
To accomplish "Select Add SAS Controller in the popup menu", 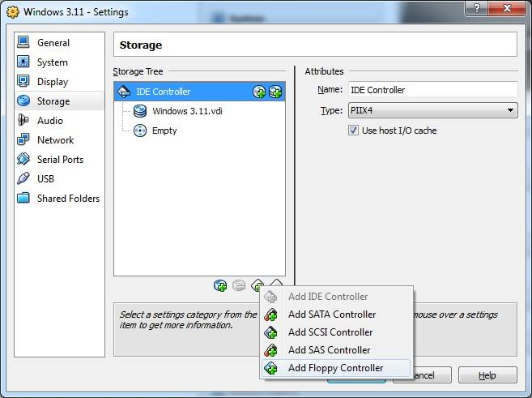I will pyautogui.click(x=329, y=350).
